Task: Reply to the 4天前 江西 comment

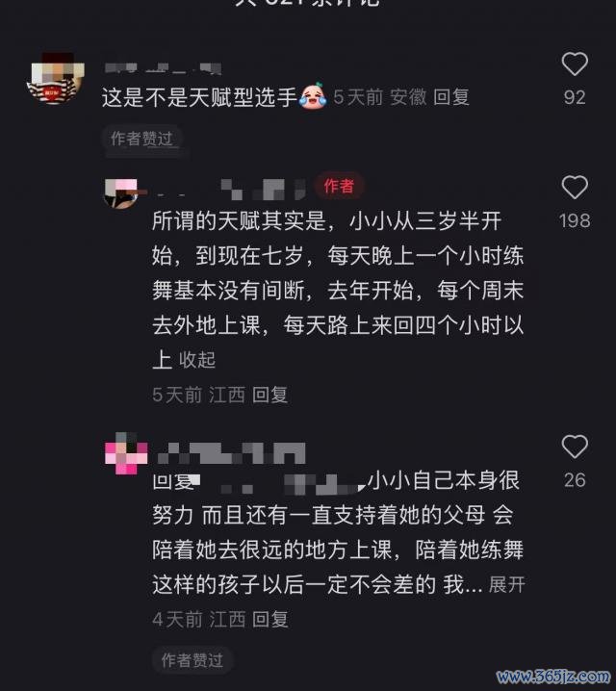Action: 270,619
